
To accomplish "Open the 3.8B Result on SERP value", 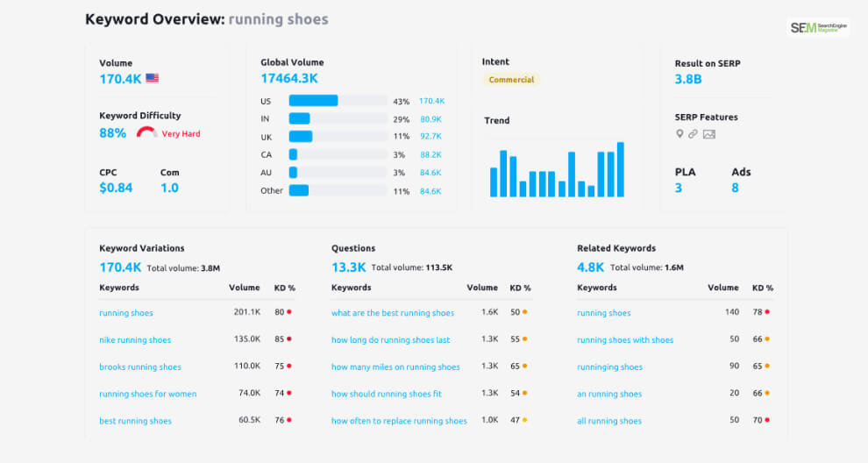I will coord(688,79).
